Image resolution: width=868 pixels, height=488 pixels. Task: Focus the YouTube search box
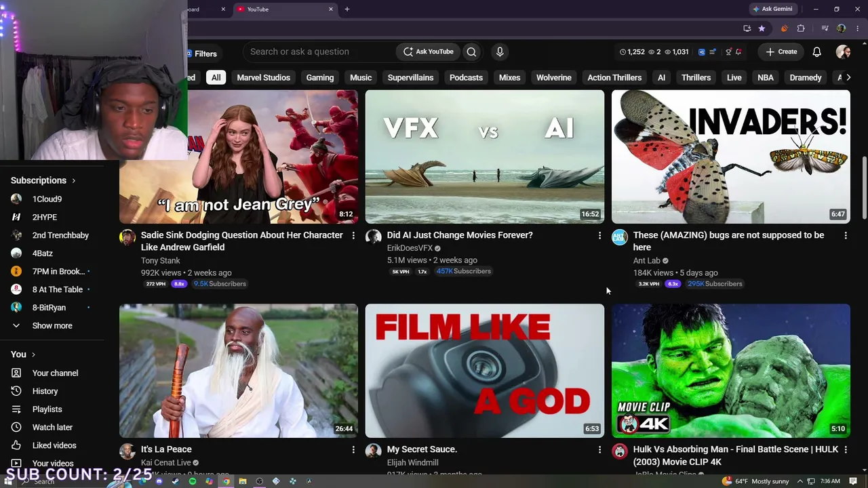tap(317, 52)
